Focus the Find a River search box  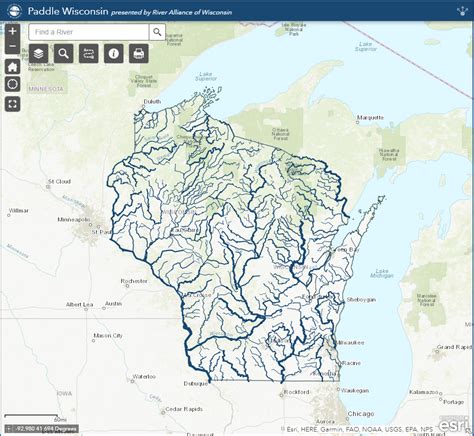click(x=89, y=32)
